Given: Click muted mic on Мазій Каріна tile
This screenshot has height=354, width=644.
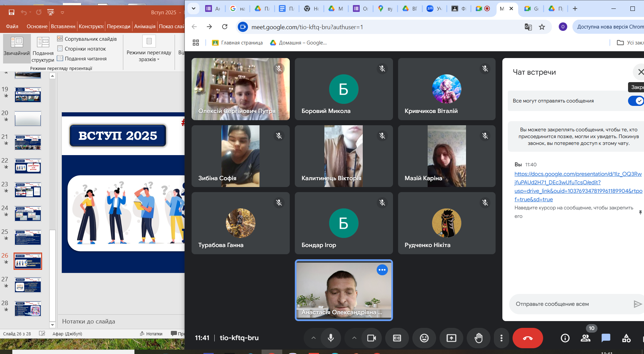Looking at the screenshot, I should tap(485, 136).
